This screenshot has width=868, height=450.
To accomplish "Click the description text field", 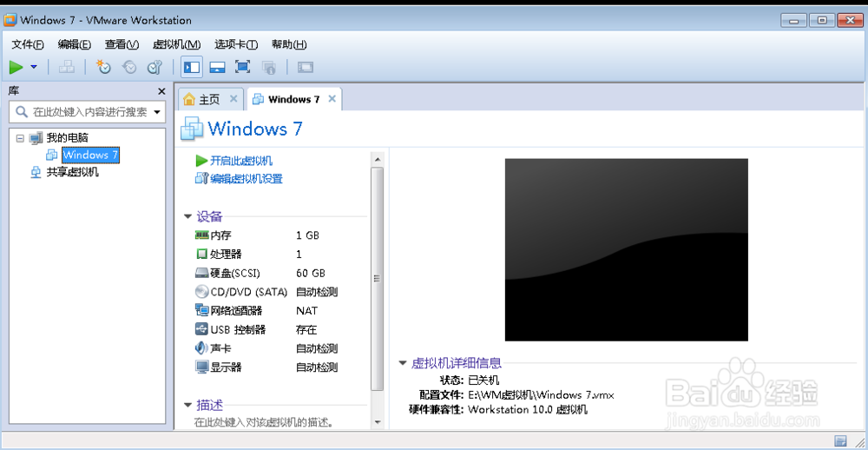I will point(264,423).
